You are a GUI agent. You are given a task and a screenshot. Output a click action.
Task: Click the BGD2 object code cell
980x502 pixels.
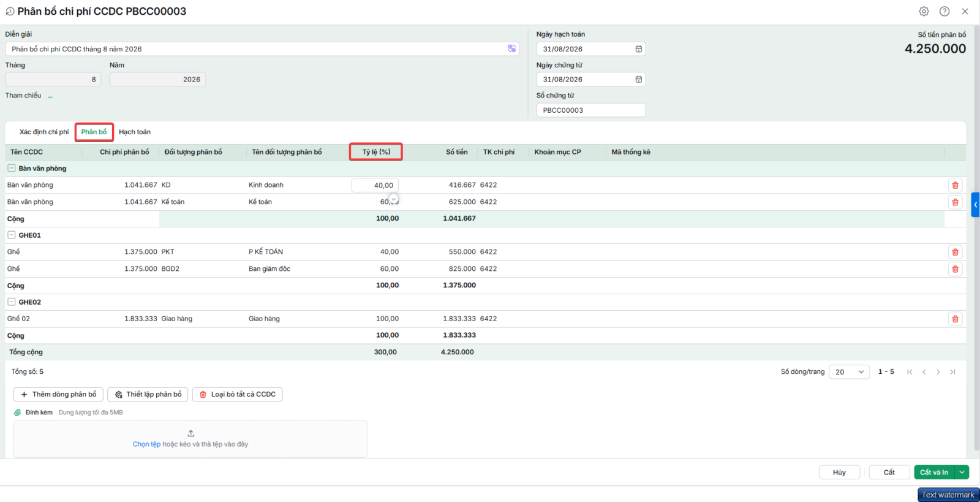[170, 269]
